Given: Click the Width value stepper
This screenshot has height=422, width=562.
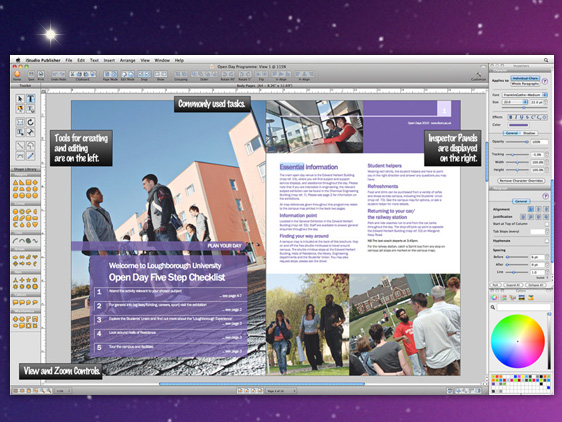Looking at the screenshot, I should 547,162.
